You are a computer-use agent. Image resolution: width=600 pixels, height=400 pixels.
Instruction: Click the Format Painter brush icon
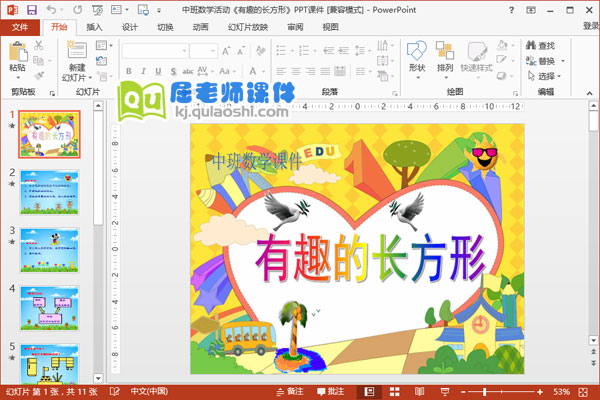point(39,76)
